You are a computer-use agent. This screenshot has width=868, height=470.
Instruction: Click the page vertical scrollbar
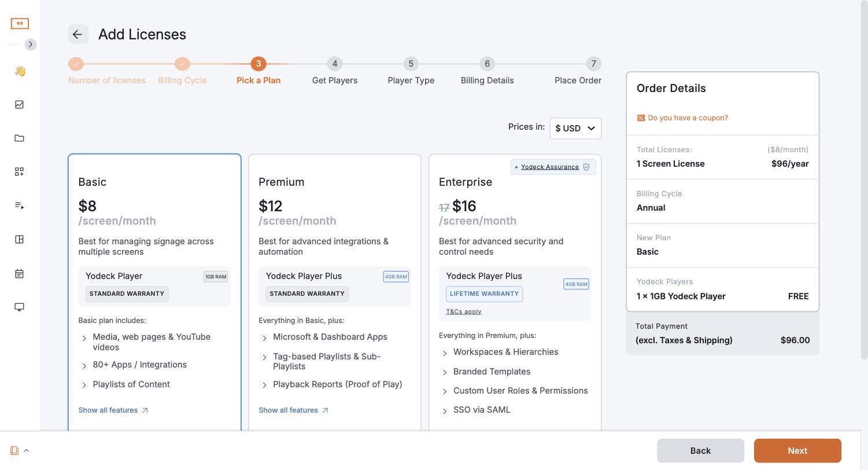pyautogui.click(x=865, y=179)
